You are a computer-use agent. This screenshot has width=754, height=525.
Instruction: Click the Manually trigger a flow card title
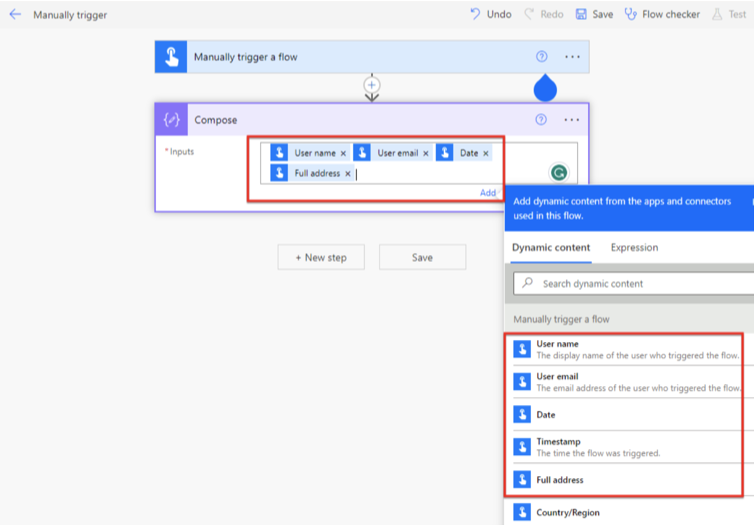point(246,57)
